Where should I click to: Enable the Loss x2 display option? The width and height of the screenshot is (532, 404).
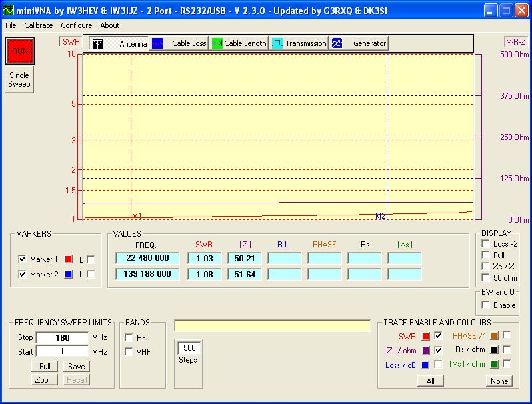point(486,244)
